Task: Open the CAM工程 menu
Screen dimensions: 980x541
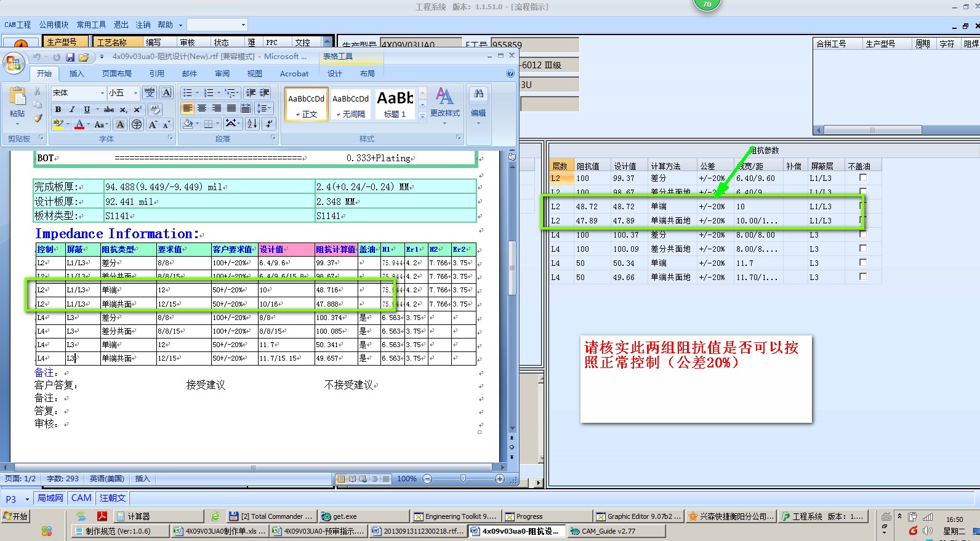Action: pyautogui.click(x=17, y=25)
